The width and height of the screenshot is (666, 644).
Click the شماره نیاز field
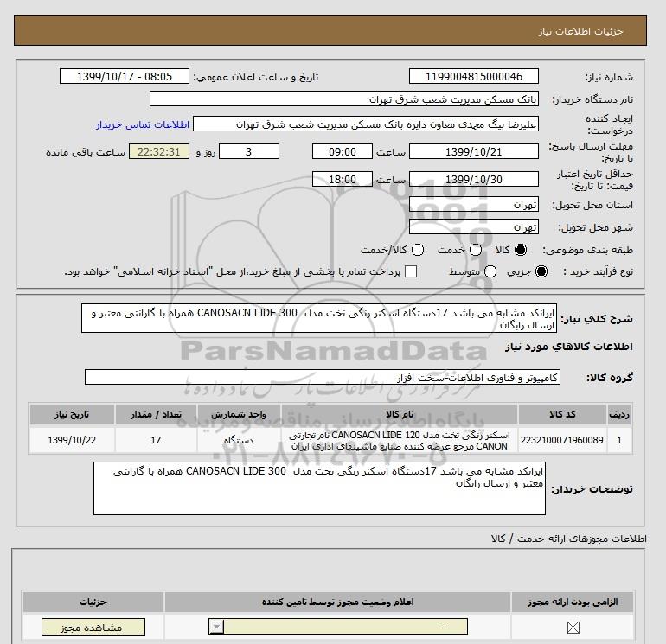tap(472, 76)
